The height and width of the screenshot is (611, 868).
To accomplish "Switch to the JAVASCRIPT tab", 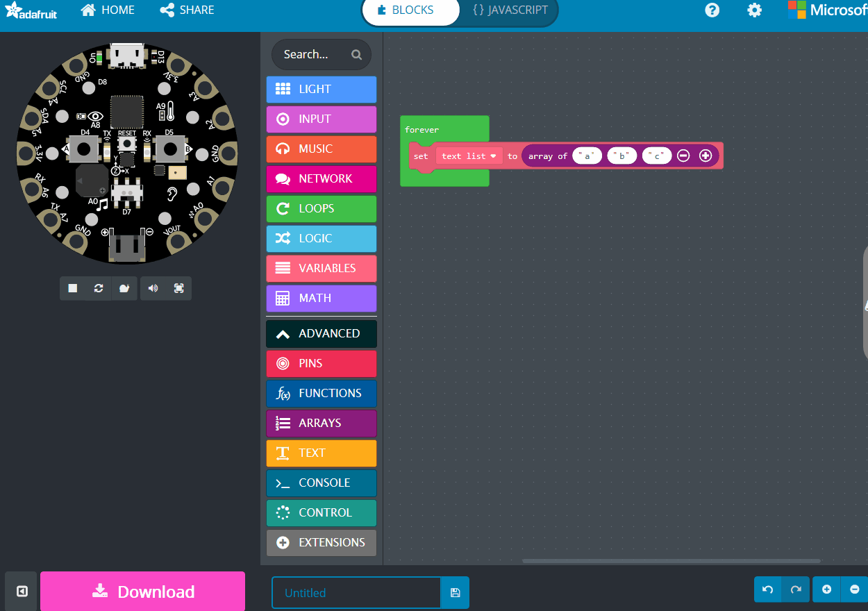I will (x=510, y=10).
